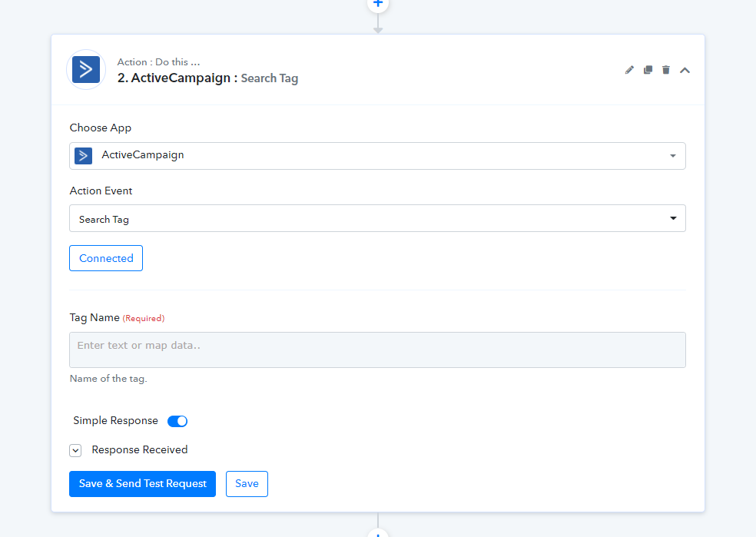Click the plus add-step button below the action

pyautogui.click(x=378, y=533)
